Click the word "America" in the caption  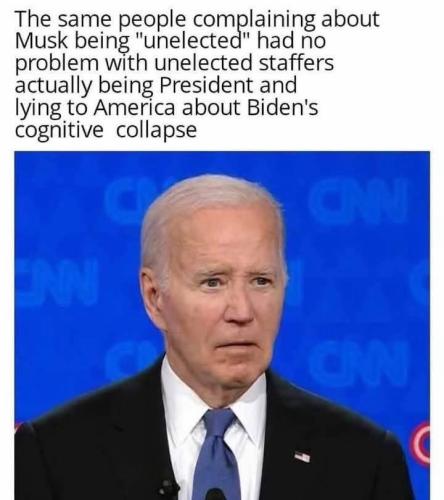tap(134, 107)
